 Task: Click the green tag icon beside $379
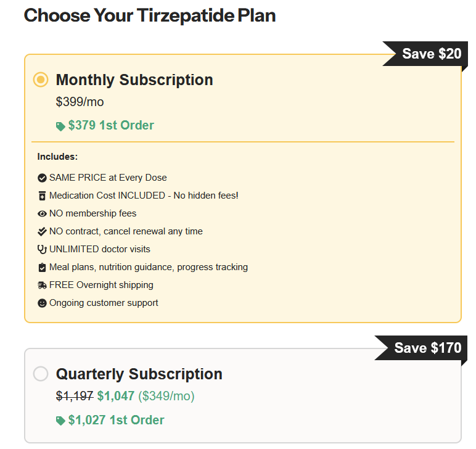(60, 126)
